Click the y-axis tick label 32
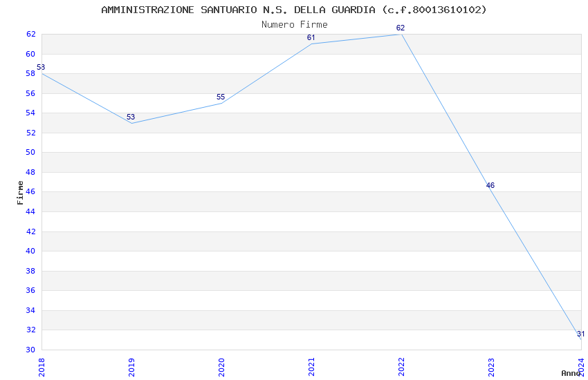 (30, 330)
